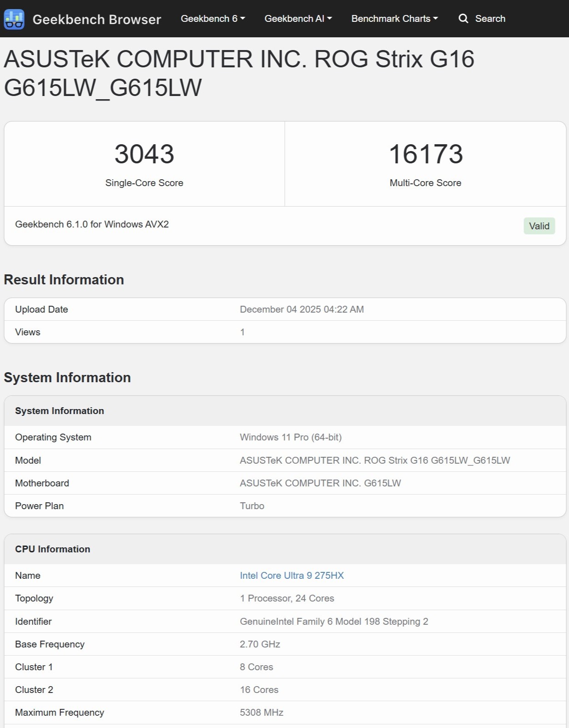Click the search magnifier icon
569x728 pixels.
(463, 19)
